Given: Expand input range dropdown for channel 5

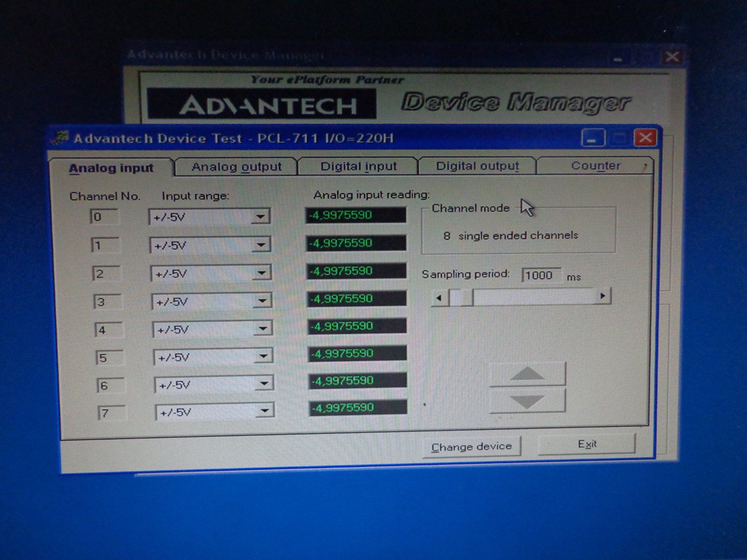Looking at the screenshot, I should [264, 356].
